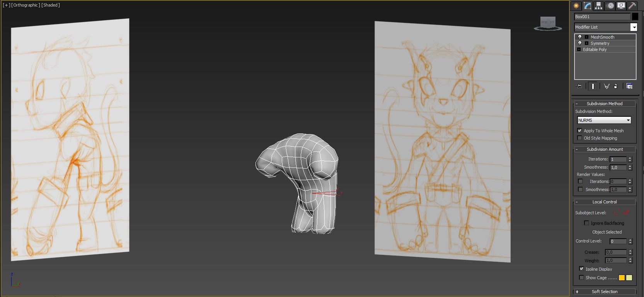
Task: Enable the Show Cage checkbox
Action: 581,278
